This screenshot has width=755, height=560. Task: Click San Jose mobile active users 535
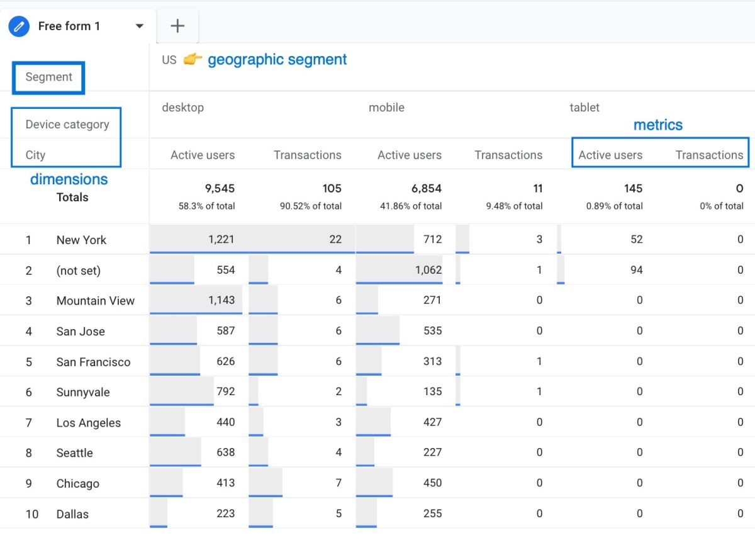coord(432,331)
